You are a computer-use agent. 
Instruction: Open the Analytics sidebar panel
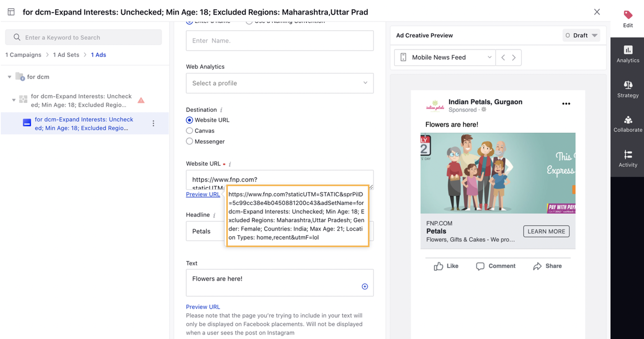[x=628, y=55]
